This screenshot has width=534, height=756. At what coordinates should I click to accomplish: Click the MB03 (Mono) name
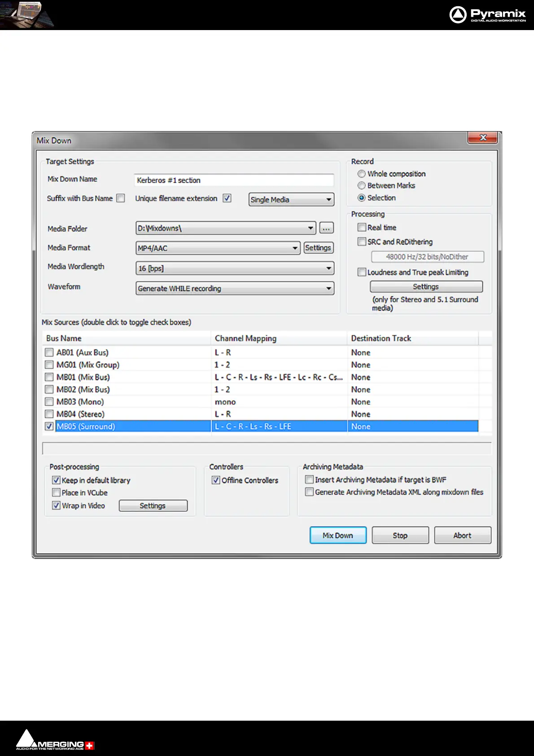(x=80, y=402)
